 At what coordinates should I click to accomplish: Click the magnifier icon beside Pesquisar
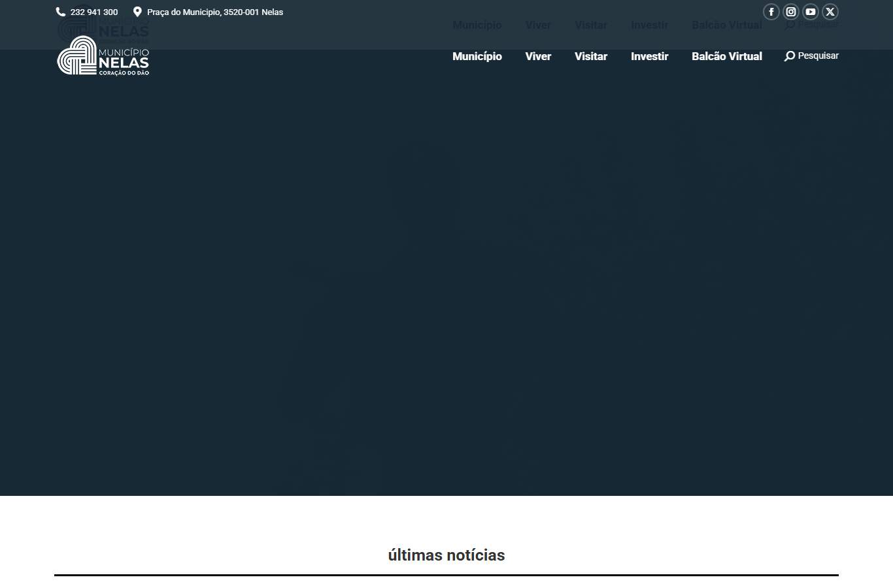point(790,56)
